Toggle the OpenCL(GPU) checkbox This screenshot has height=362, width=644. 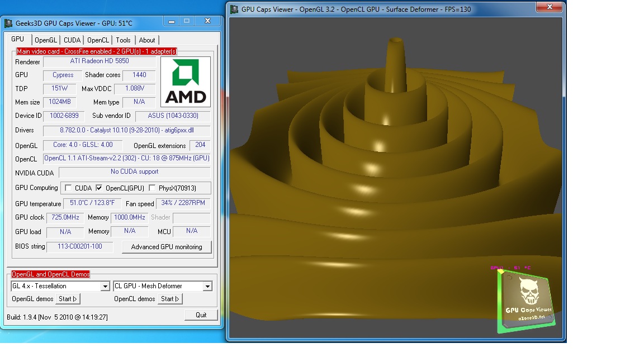click(99, 188)
